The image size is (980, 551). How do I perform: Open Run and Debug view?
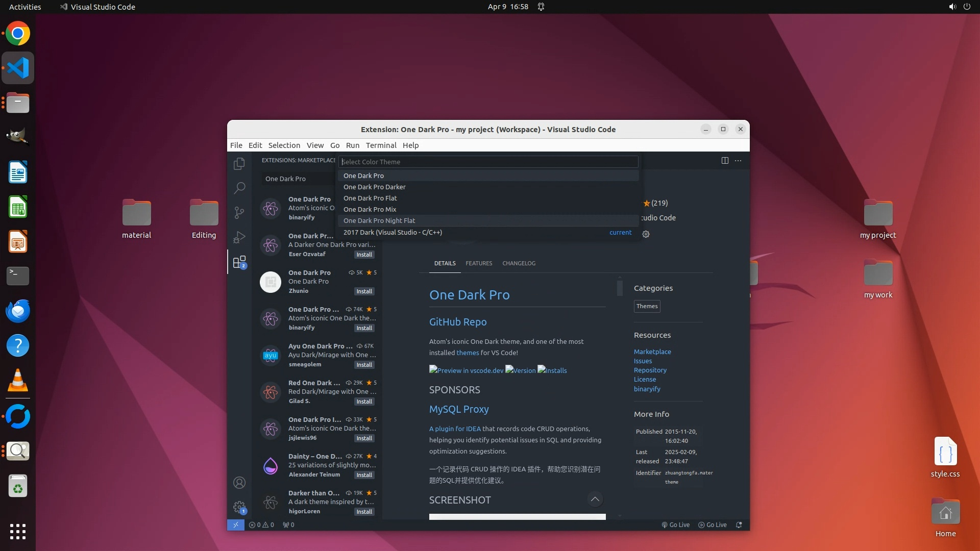[x=239, y=237]
